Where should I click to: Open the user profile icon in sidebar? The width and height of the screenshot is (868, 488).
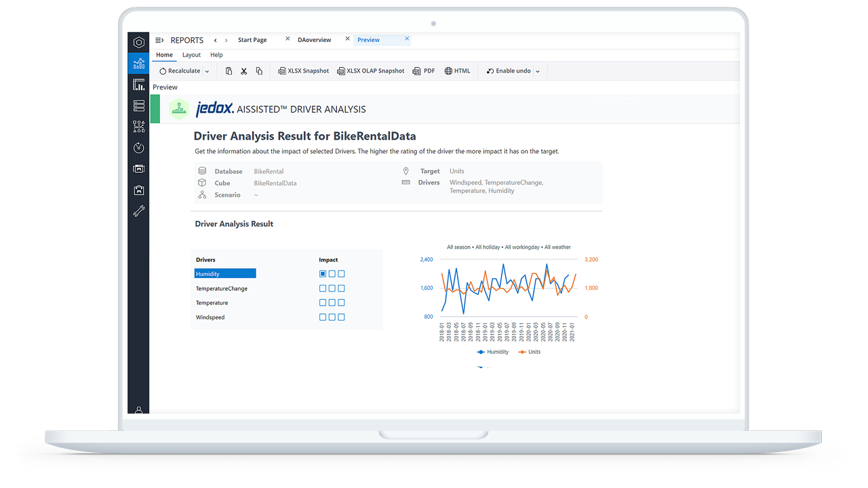click(139, 410)
